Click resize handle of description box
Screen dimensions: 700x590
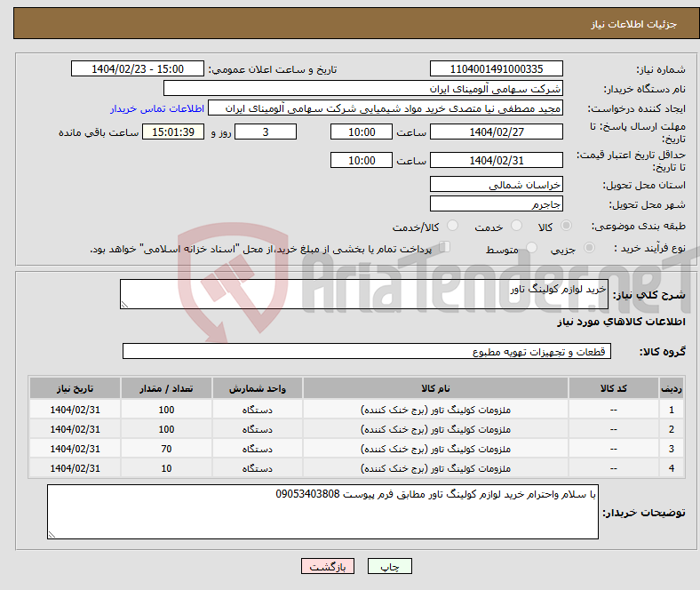pos(124,305)
